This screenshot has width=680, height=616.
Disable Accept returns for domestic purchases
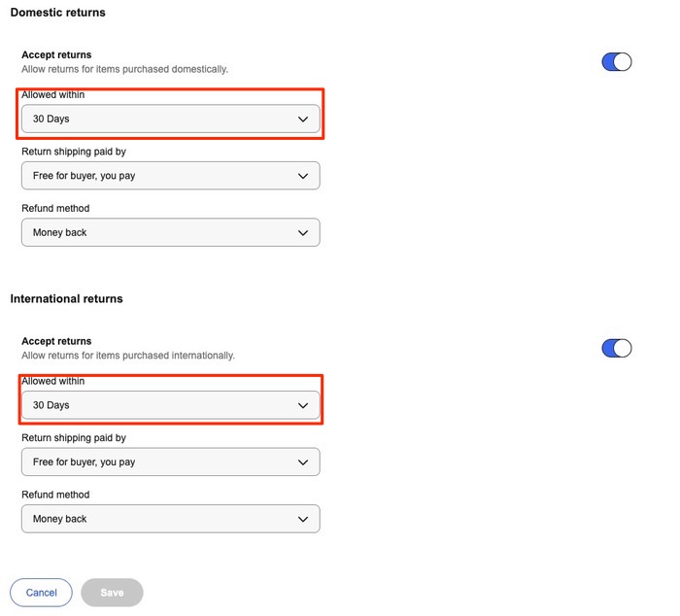[x=617, y=62]
